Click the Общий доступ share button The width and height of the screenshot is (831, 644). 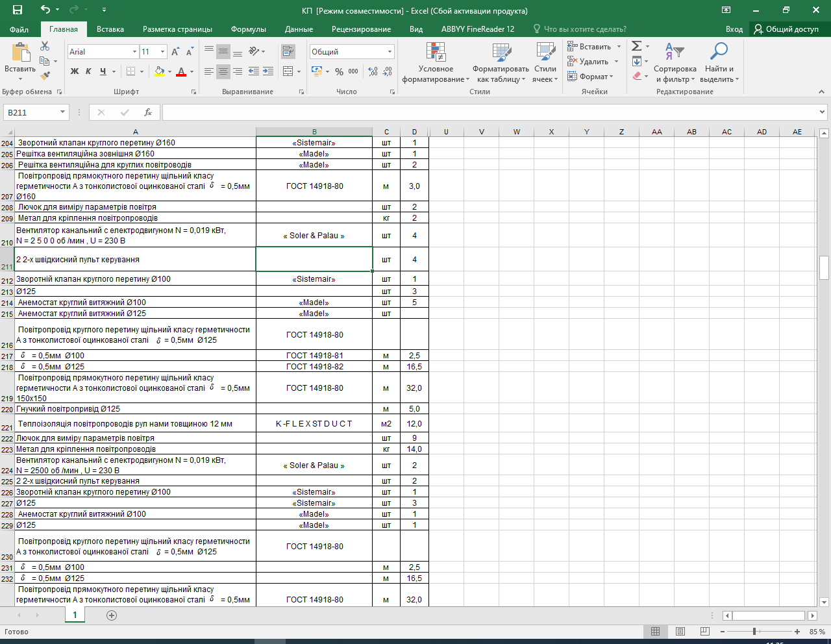(x=786, y=29)
